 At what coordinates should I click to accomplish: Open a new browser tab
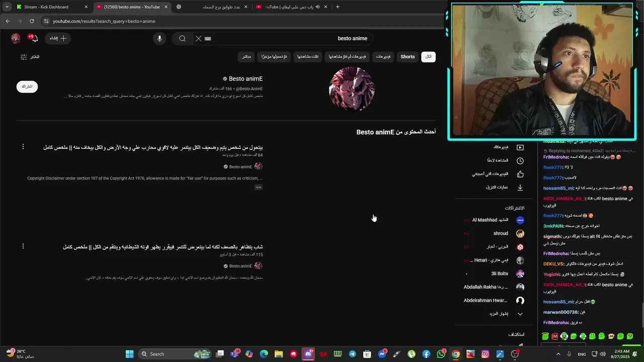pos(338,7)
